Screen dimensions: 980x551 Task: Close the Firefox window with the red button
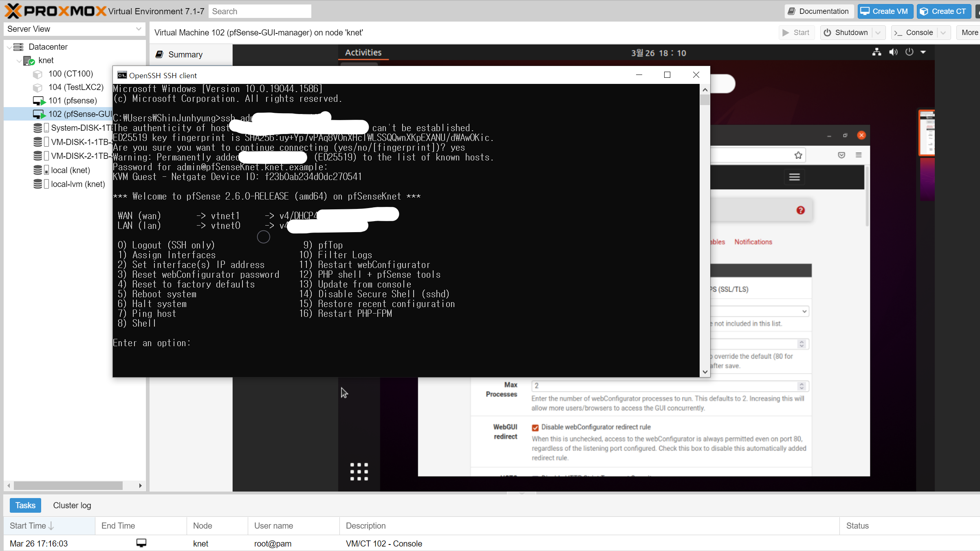pyautogui.click(x=861, y=135)
